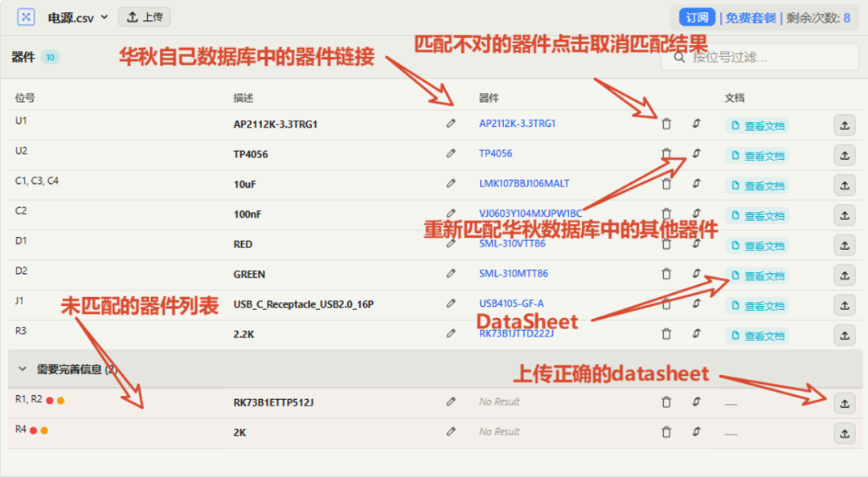Edit description of AP2112K-3.3TRG1 row
This screenshot has width=868, height=477.
pos(451,124)
